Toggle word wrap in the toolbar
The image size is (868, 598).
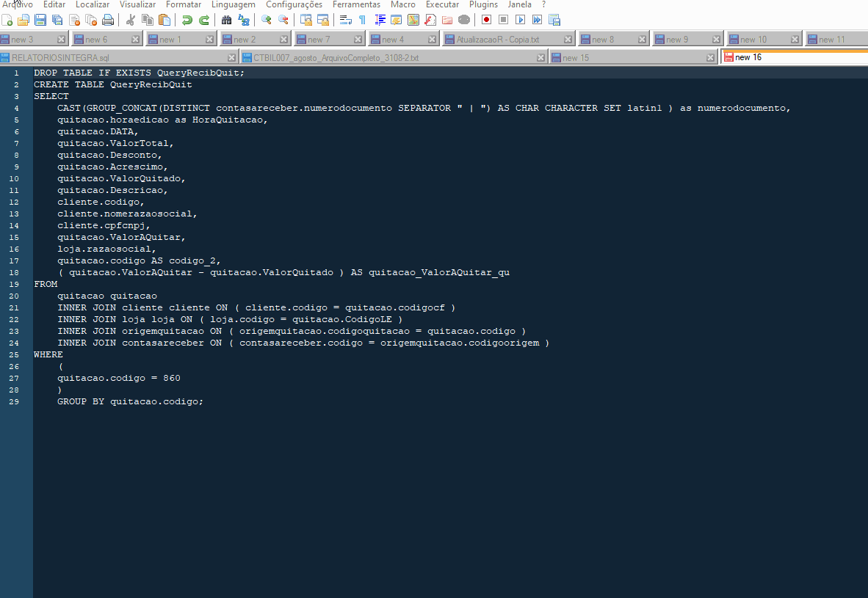345,21
